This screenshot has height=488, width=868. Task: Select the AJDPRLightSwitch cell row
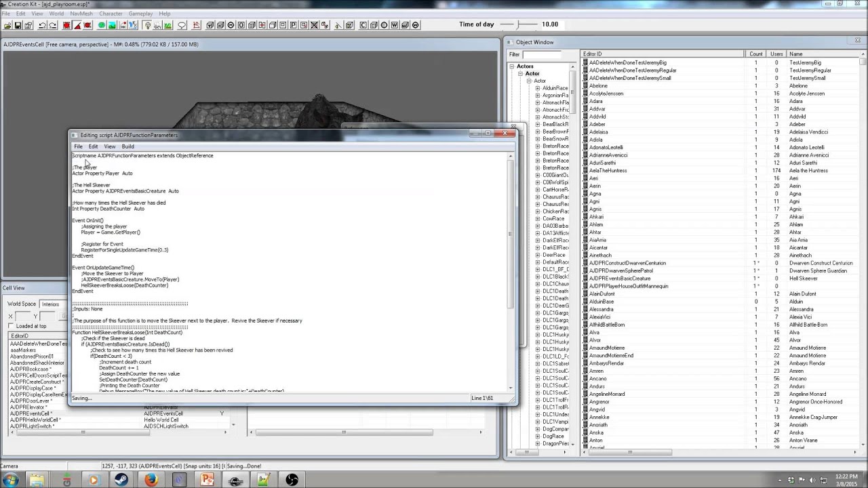click(32, 426)
